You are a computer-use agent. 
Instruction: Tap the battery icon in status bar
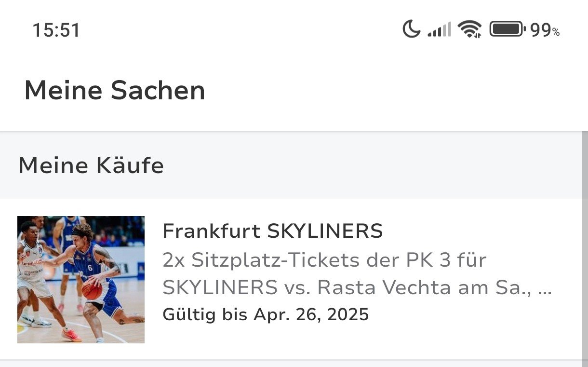click(507, 29)
